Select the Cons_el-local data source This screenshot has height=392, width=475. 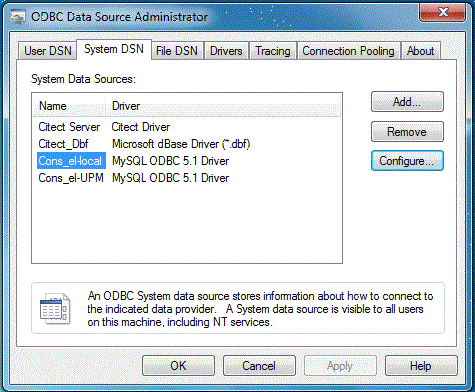coord(187,161)
